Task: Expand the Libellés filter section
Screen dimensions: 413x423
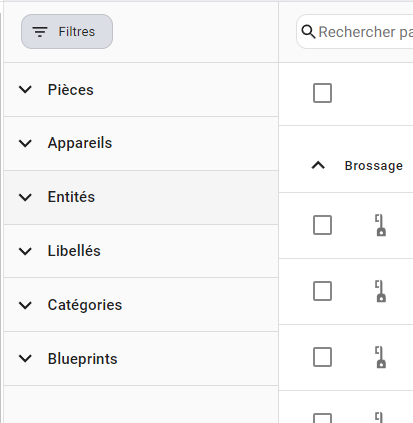Action: pos(141,251)
